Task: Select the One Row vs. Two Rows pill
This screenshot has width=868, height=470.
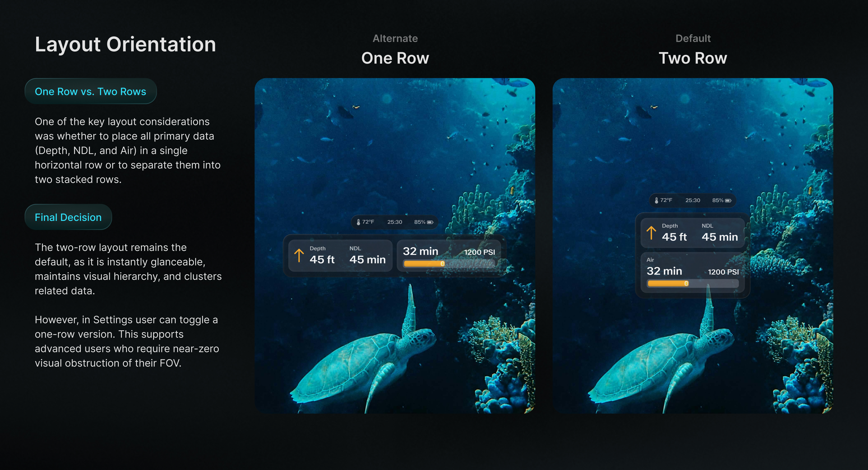Action: click(90, 91)
